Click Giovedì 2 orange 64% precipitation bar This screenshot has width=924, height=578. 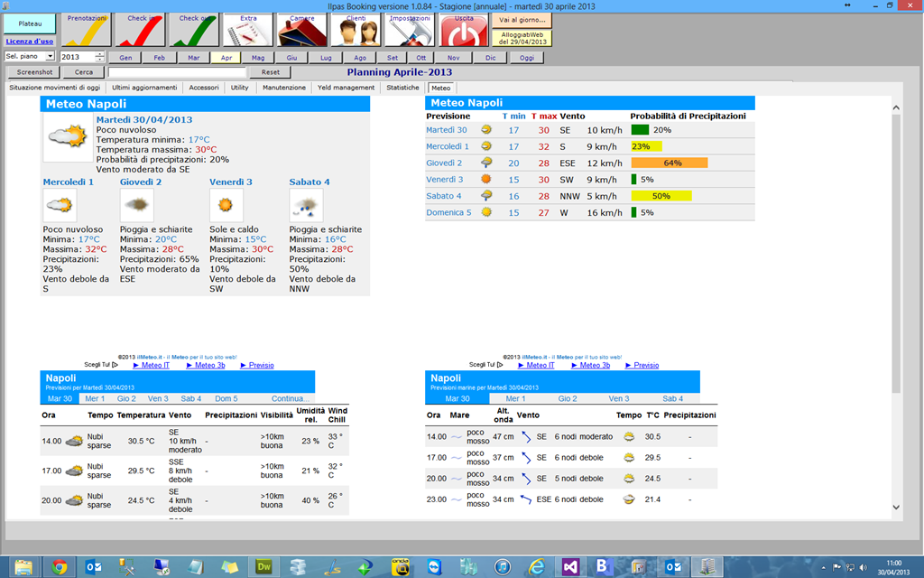click(x=670, y=163)
